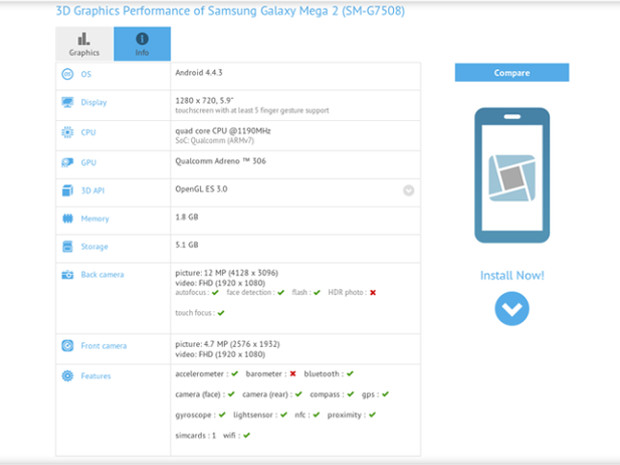Image resolution: width=620 pixels, height=465 pixels.
Task: Click the Back camera icon
Action: [x=68, y=274]
